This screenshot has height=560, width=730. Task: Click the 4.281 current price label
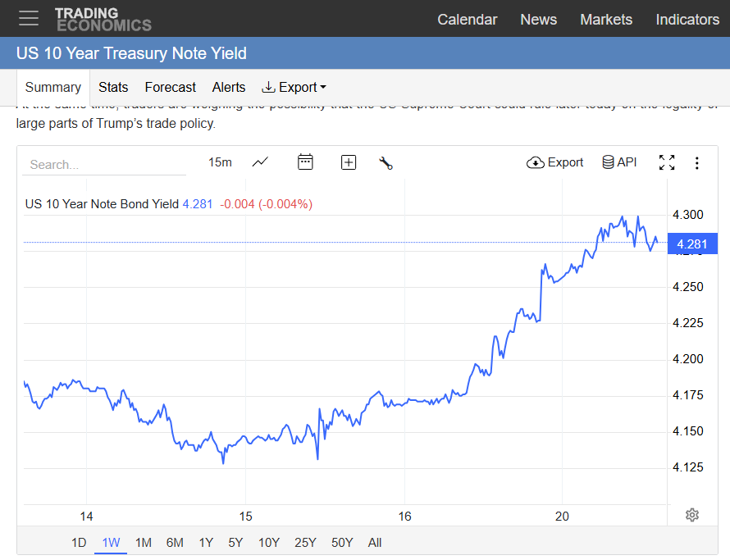692,244
